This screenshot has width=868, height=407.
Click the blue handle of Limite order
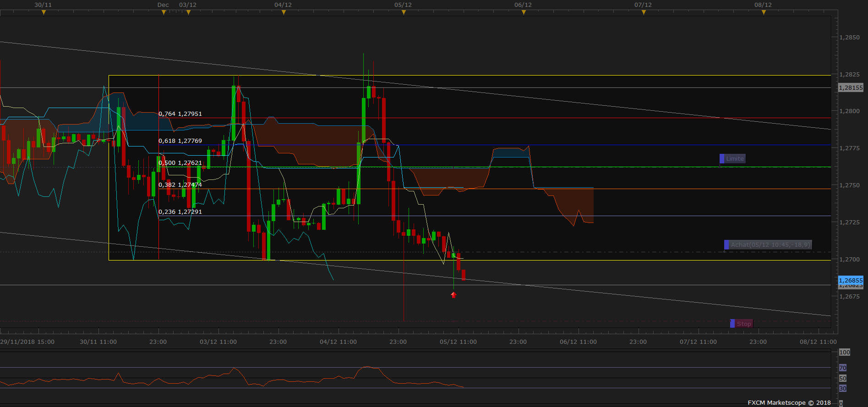point(722,159)
